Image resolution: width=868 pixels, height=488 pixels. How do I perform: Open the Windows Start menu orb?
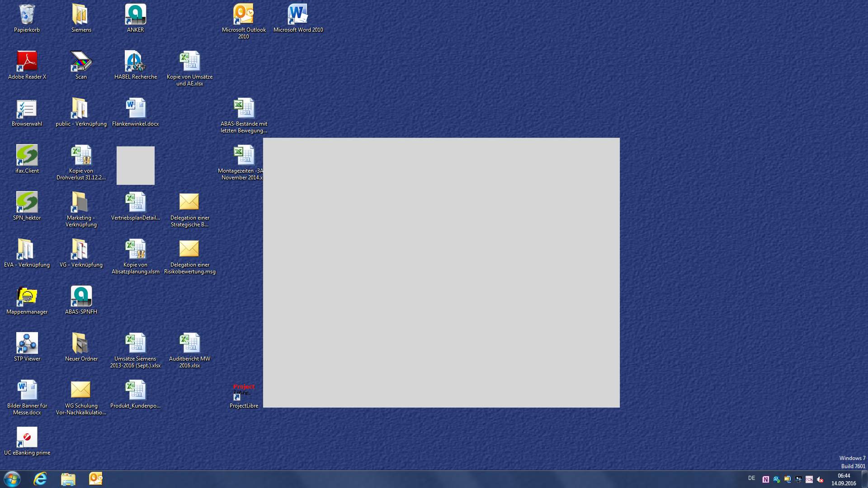coord(12,479)
